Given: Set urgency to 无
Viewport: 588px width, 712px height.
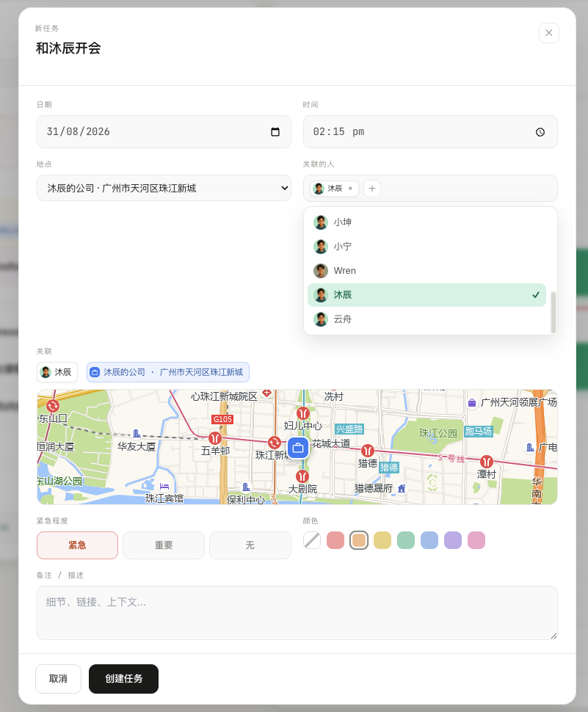Looking at the screenshot, I should point(250,545).
